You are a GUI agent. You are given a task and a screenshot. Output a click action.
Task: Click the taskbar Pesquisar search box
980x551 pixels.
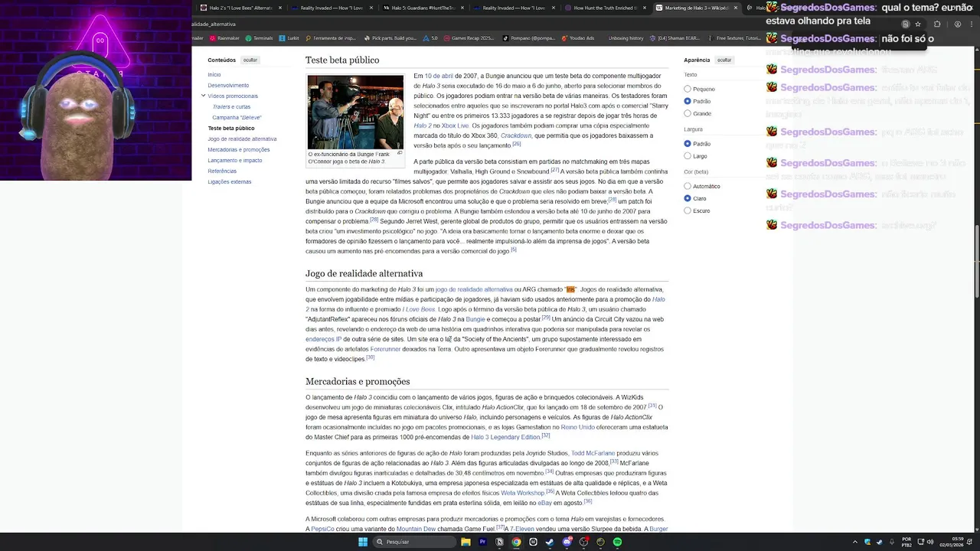[413, 542]
